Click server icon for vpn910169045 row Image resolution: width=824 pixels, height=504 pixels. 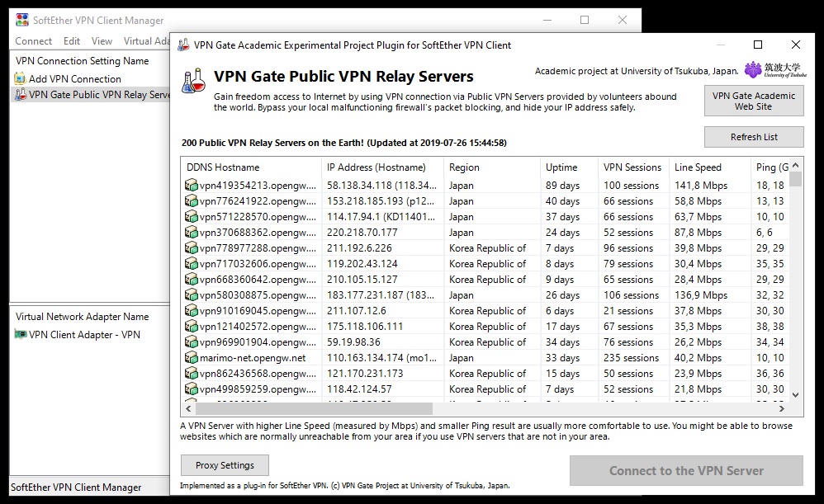(x=192, y=311)
